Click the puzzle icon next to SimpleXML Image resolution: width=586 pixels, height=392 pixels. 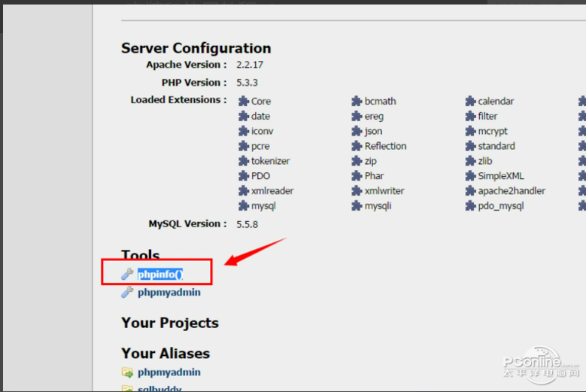click(x=470, y=175)
